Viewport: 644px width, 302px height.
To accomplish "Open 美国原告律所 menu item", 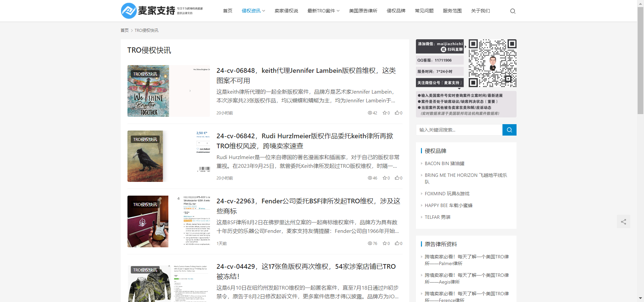I will coord(363,11).
